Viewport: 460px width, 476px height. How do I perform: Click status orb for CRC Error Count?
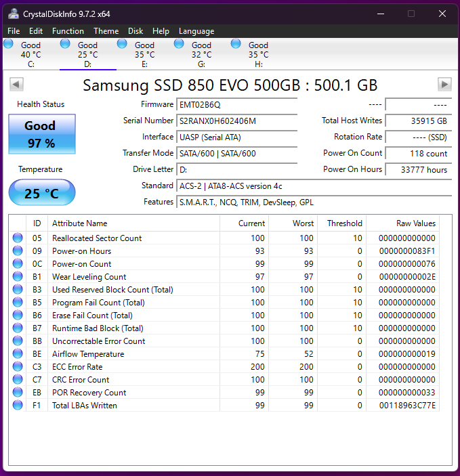[x=18, y=379]
